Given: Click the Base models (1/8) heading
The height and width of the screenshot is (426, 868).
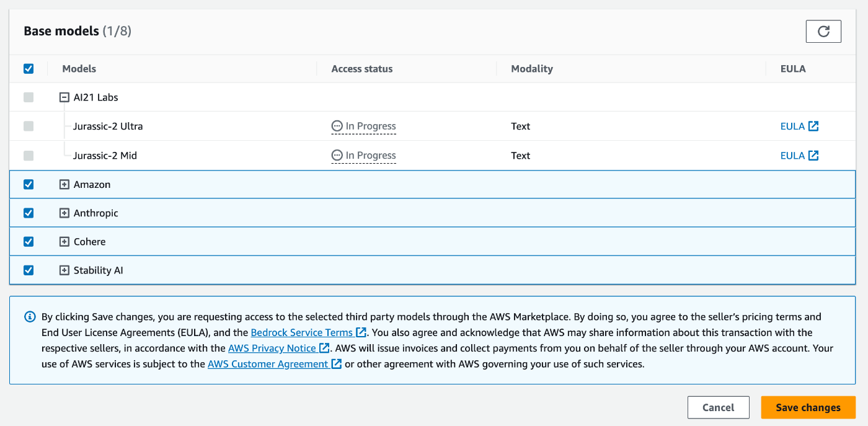Looking at the screenshot, I should (77, 31).
